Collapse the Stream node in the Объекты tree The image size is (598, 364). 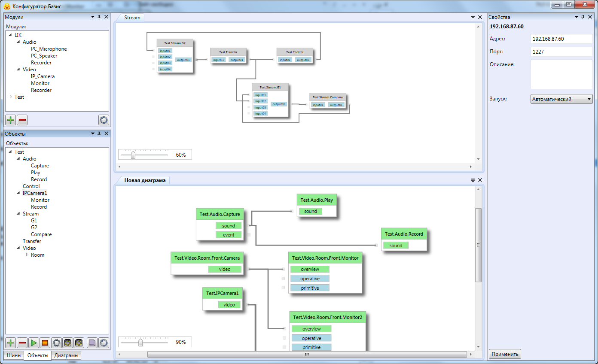coord(18,214)
